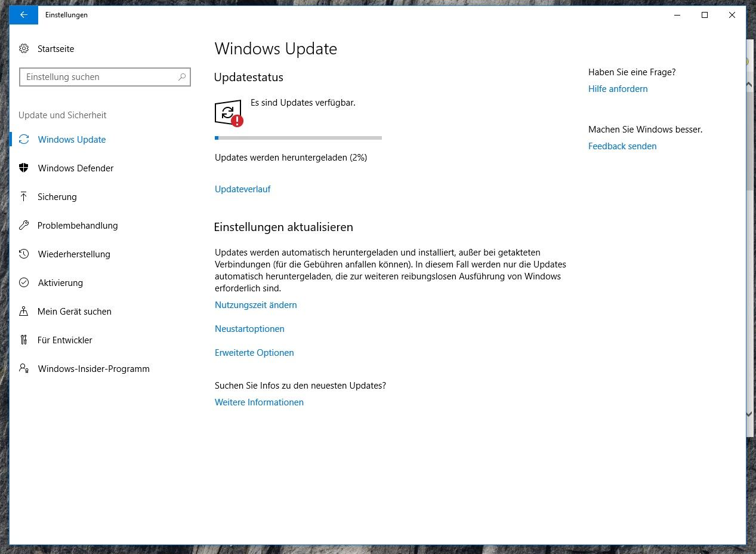Click the Windows Defender shield icon

[24, 168]
